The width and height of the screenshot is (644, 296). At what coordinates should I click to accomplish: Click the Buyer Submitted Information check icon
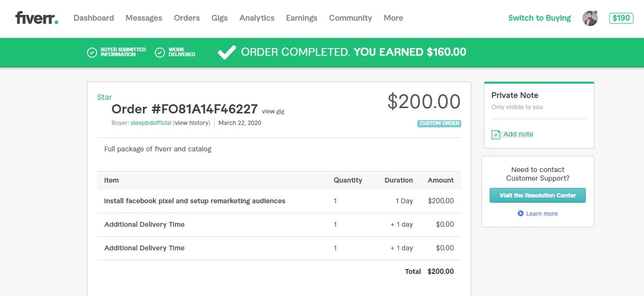click(x=92, y=52)
